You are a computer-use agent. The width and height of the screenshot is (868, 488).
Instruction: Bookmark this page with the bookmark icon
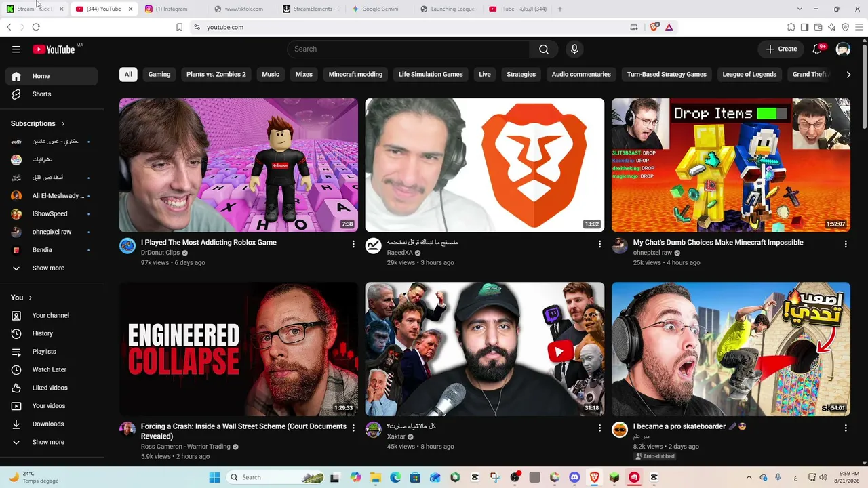[x=179, y=27]
